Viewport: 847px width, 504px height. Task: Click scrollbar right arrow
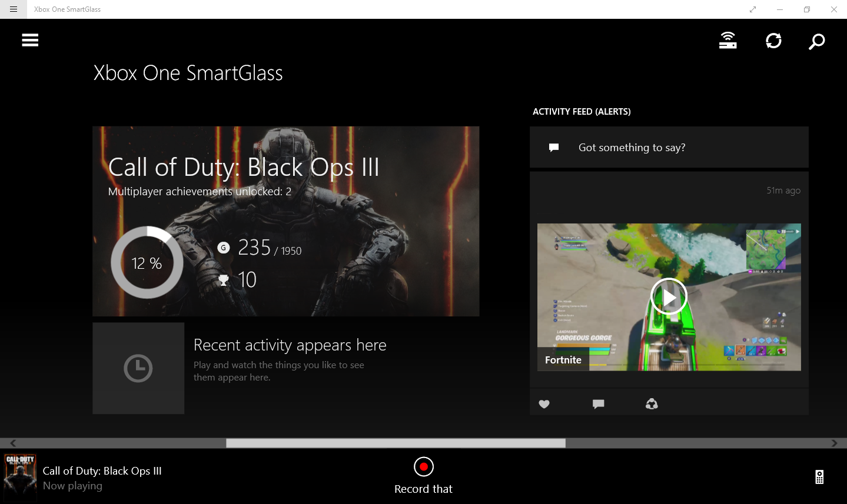pos(834,443)
